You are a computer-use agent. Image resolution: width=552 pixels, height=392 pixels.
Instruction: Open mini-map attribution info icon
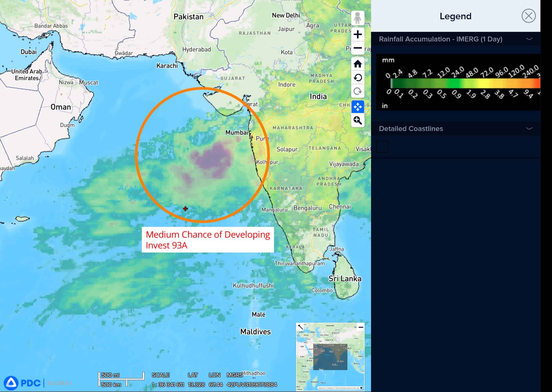(361, 388)
